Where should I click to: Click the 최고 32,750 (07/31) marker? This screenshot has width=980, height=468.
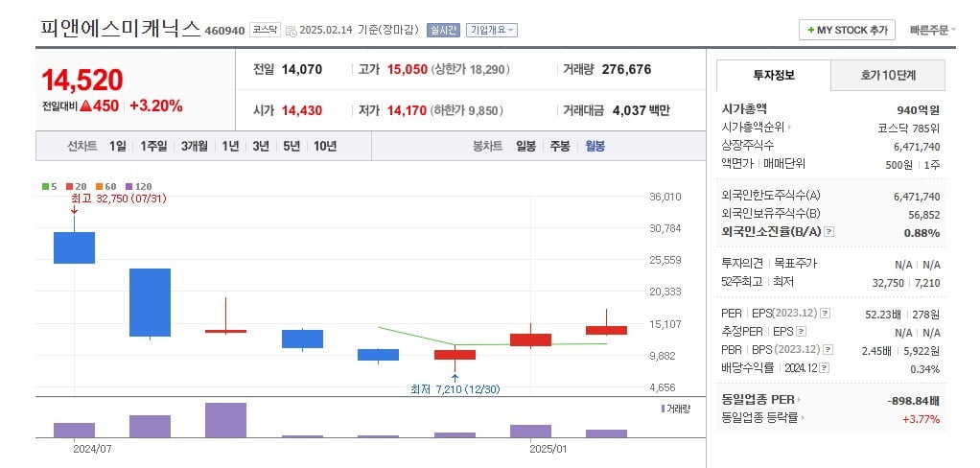119,199
